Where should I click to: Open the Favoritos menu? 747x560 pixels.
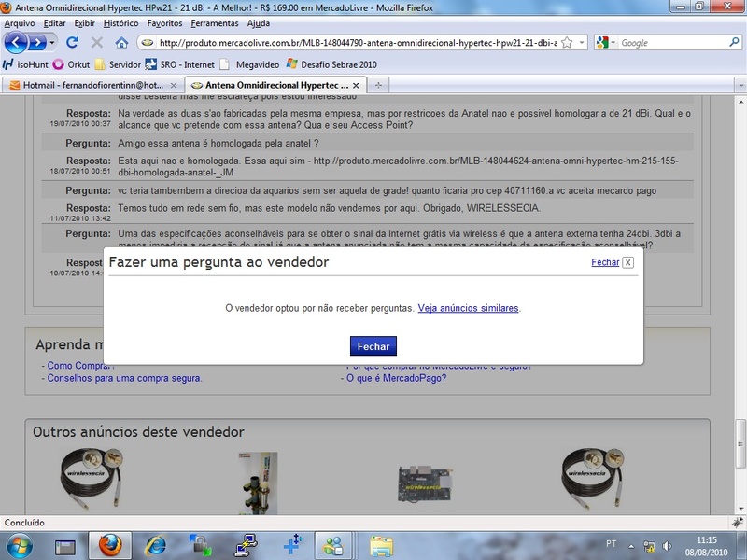pyautogui.click(x=164, y=23)
